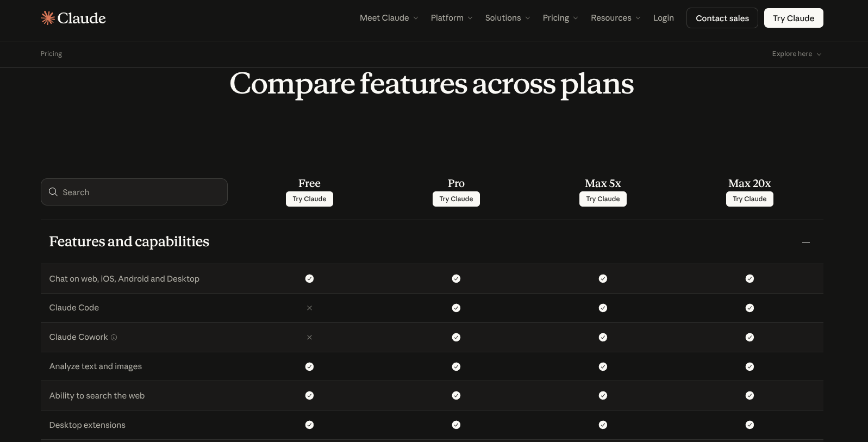
Task: Click the magnifier icon in the search box
Action: tap(53, 192)
